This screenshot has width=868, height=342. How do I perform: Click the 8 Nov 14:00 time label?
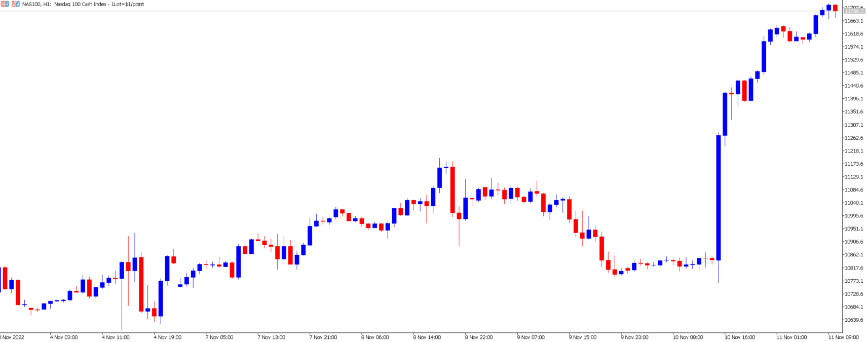[427, 337]
